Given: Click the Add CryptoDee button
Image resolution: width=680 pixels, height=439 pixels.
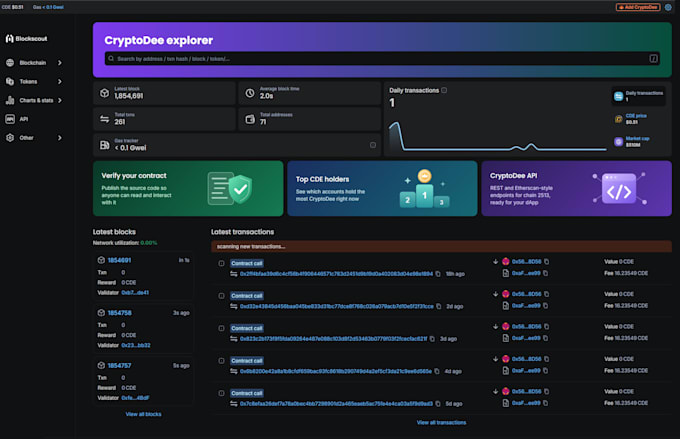Looking at the screenshot, I should tap(638, 7).
